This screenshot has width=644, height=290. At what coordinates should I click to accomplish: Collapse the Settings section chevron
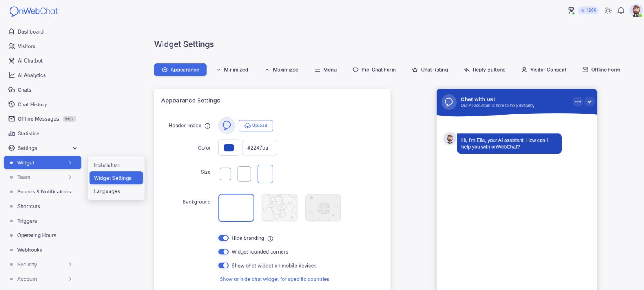click(75, 148)
